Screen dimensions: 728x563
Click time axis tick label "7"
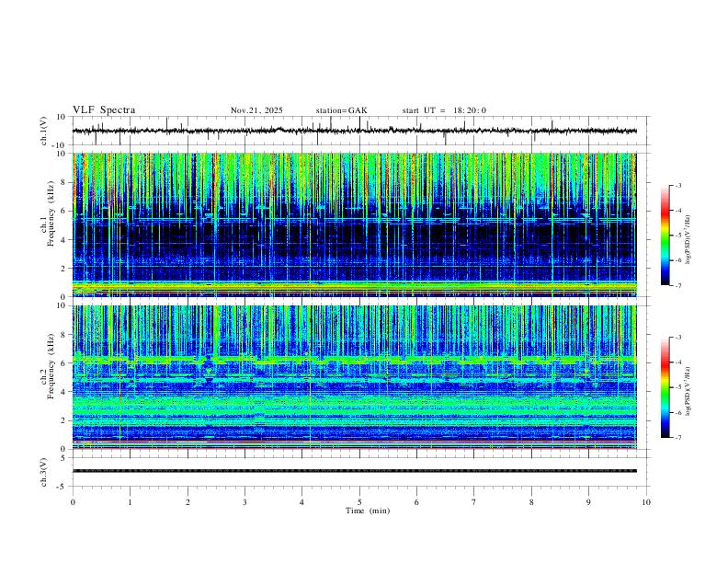click(x=474, y=502)
